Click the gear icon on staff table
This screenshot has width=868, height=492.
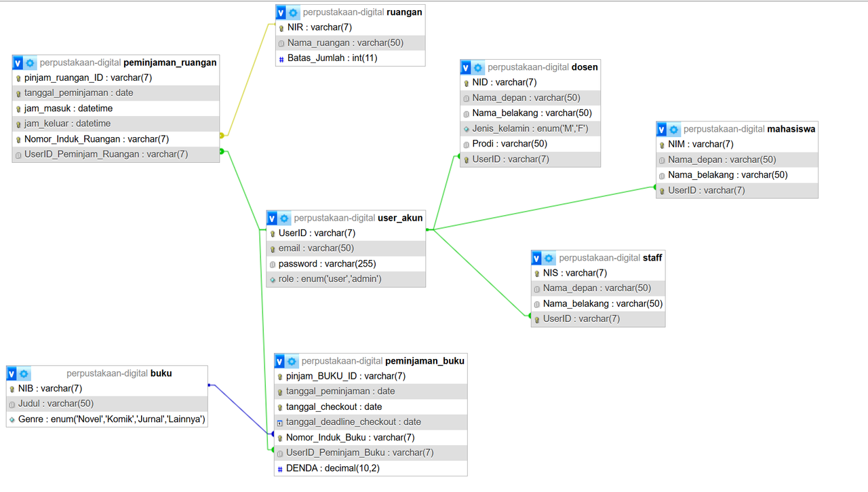(x=549, y=258)
